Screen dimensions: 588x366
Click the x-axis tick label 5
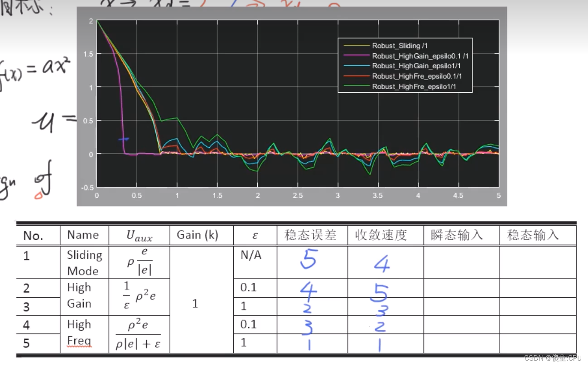coord(499,195)
